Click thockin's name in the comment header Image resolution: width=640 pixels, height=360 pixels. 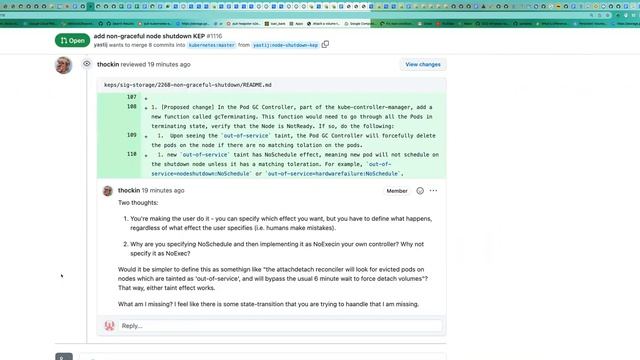pos(129,191)
